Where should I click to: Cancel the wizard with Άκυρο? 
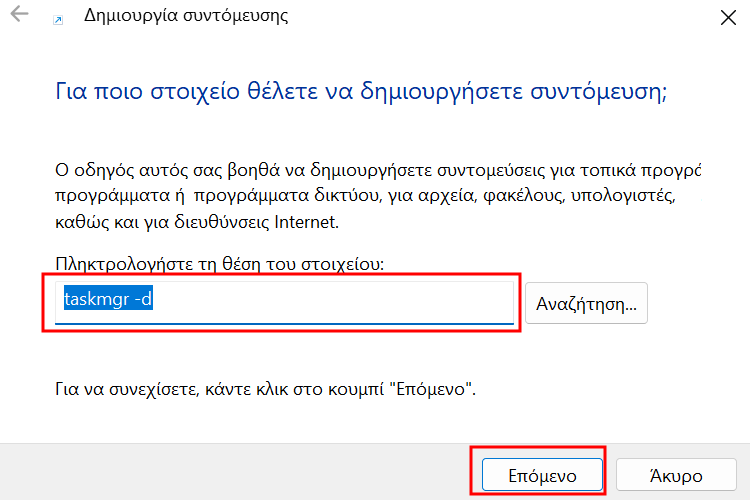(x=676, y=475)
